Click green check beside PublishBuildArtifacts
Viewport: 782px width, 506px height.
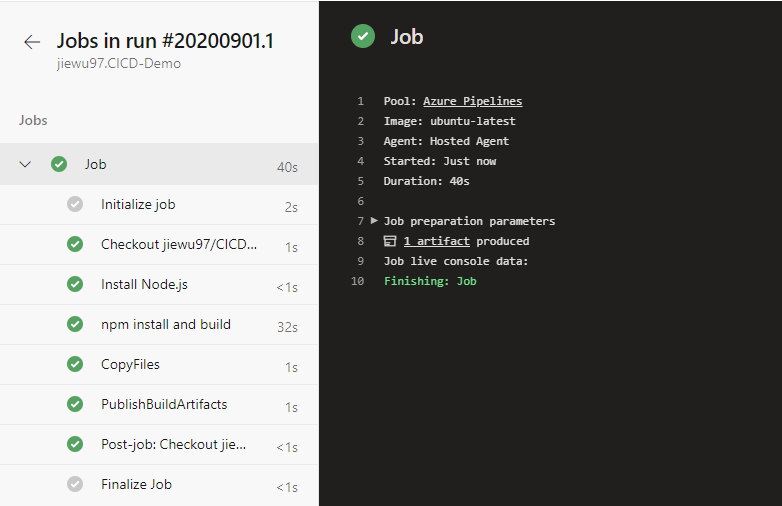(x=75, y=404)
